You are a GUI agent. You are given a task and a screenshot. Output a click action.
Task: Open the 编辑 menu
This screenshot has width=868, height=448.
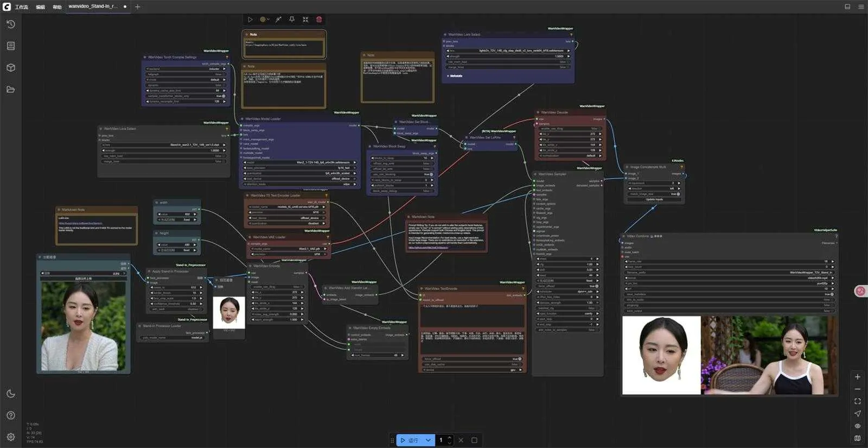point(40,7)
